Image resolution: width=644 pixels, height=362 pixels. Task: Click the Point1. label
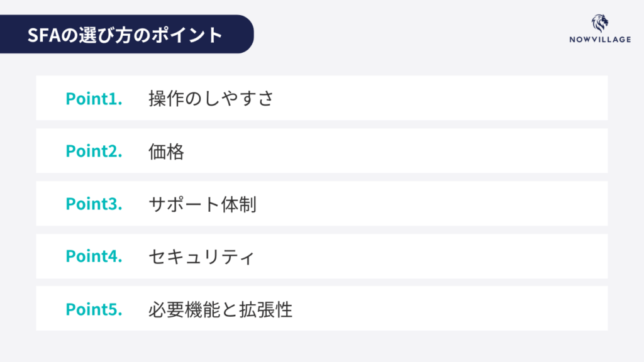[x=94, y=99]
